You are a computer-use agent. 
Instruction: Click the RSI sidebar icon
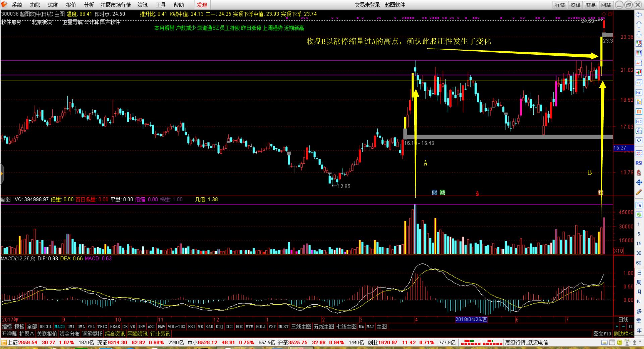(639, 163)
